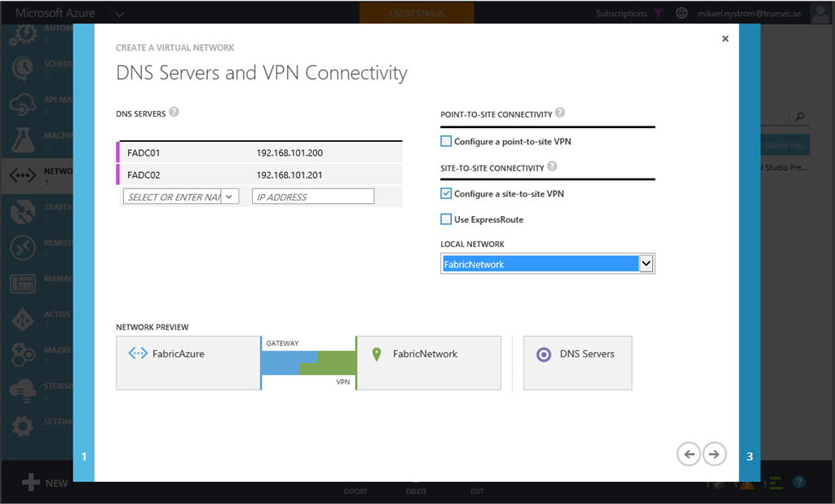Open help for Point-to-Site Connectivity
The image size is (835, 504).
click(x=559, y=113)
